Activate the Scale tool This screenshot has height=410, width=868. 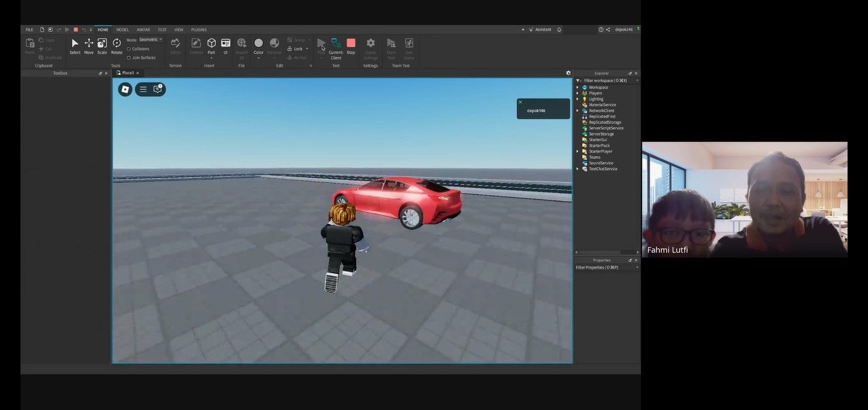tap(102, 46)
